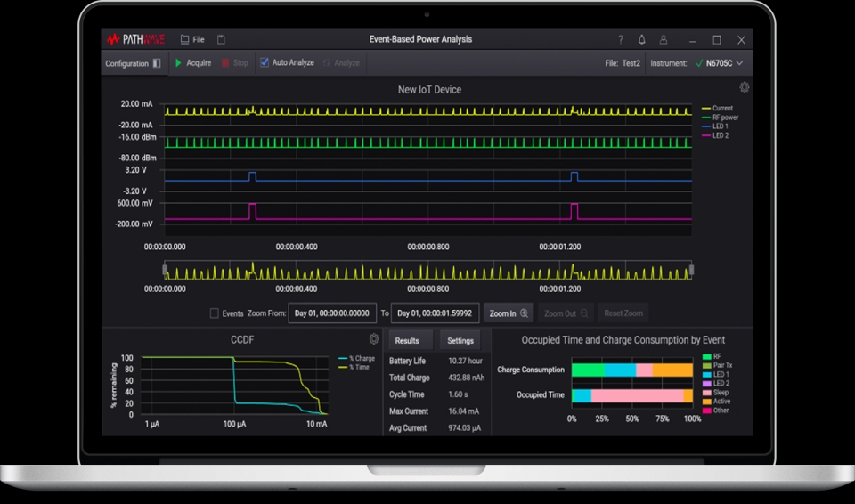This screenshot has height=504, width=855.
Task: Click the Pair Tx legend color swatch
Action: tap(706, 365)
